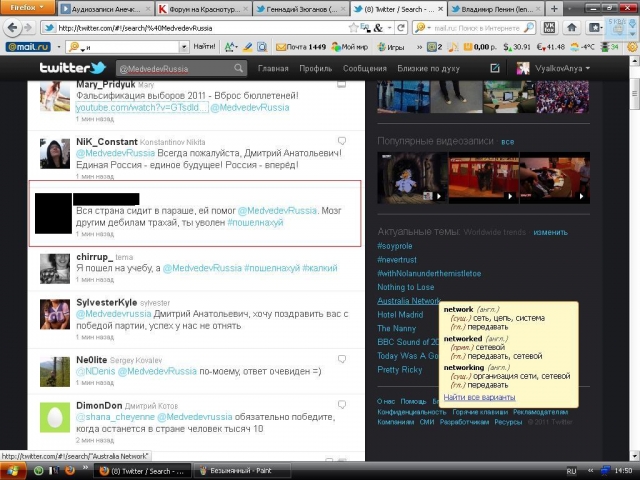Open Близкие по духу navigation item

(429, 69)
